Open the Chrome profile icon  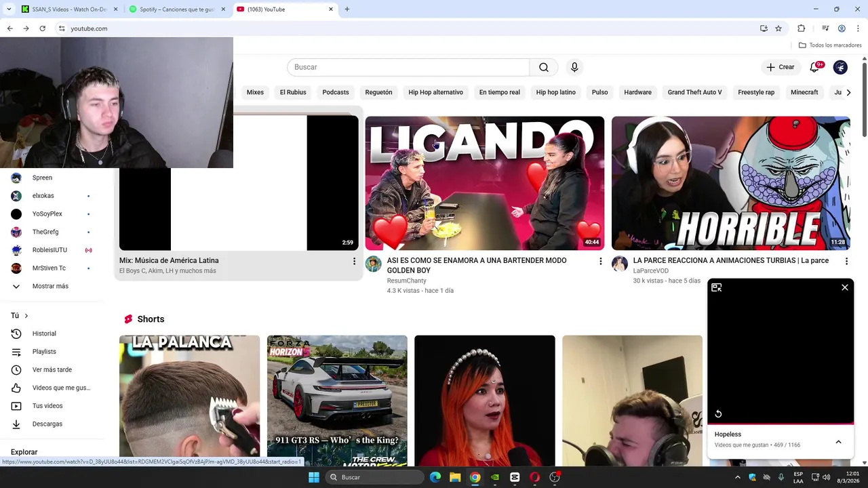(842, 28)
